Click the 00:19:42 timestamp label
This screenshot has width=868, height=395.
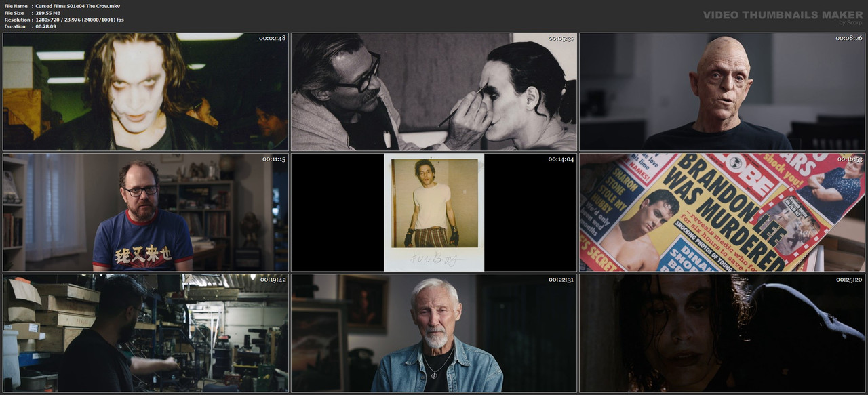(x=273, y=280)
